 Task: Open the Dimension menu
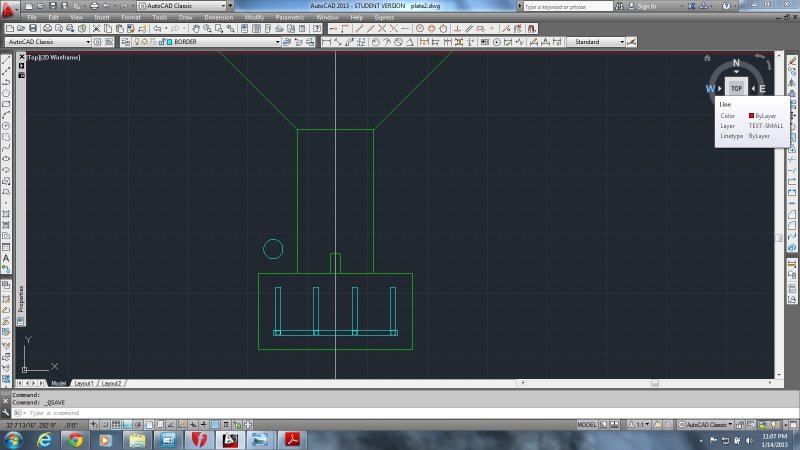[x=218, y=17]
